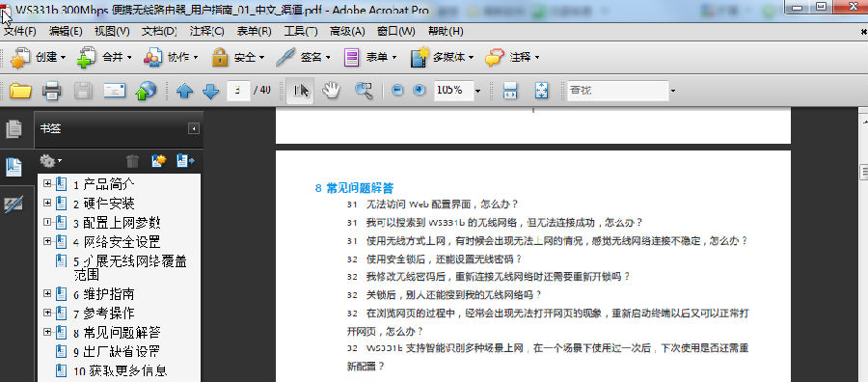Click the Comment toolbar button
Viewport: 868px width, 382px height.
[511, 57]
